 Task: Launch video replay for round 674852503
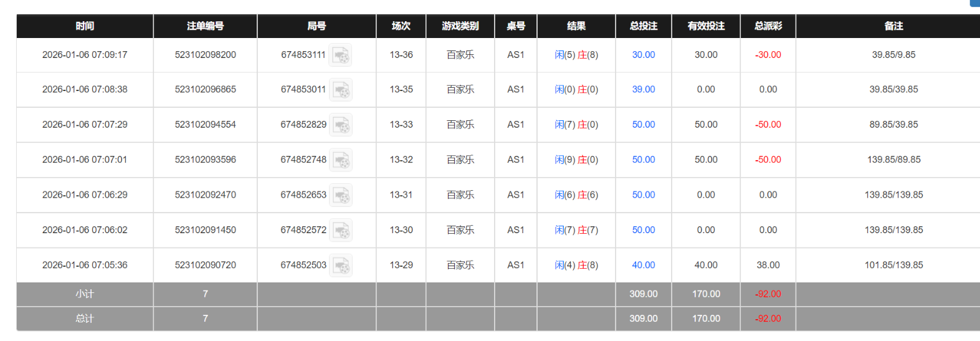tap(340, 266)
